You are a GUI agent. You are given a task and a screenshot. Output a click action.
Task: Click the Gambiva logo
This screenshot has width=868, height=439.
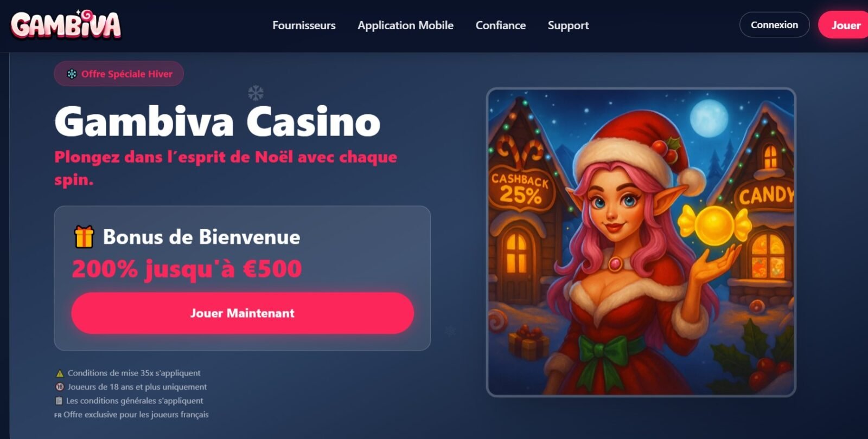point(66,25)
